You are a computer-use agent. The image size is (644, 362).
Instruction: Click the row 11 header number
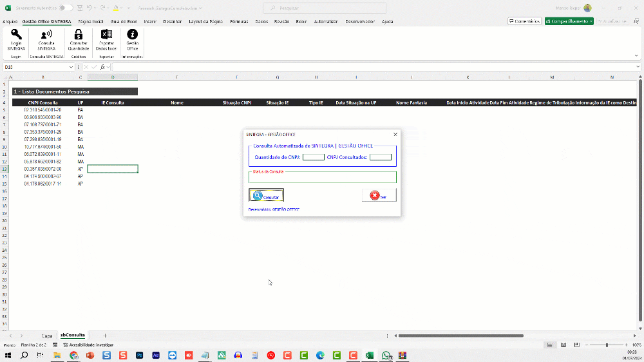coord(5,154)
